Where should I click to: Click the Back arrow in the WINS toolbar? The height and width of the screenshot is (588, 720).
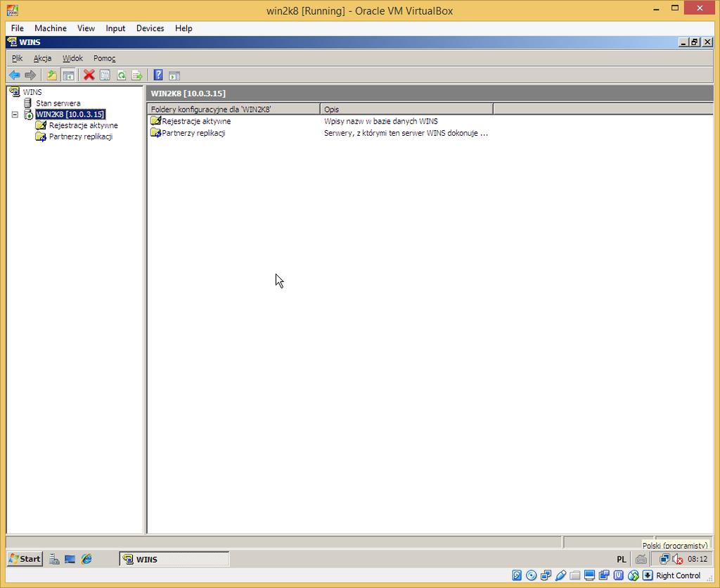(x=15, y=75)
